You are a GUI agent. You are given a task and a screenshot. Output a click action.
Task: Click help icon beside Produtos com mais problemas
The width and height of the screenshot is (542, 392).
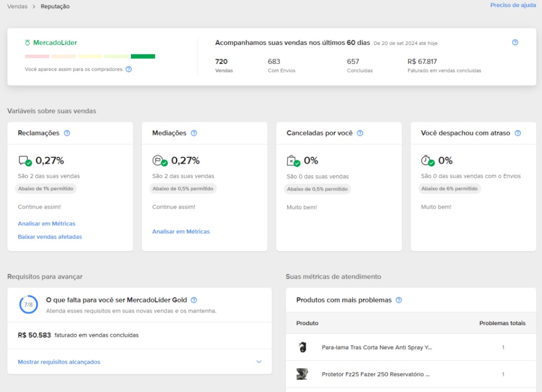(398, 300)
